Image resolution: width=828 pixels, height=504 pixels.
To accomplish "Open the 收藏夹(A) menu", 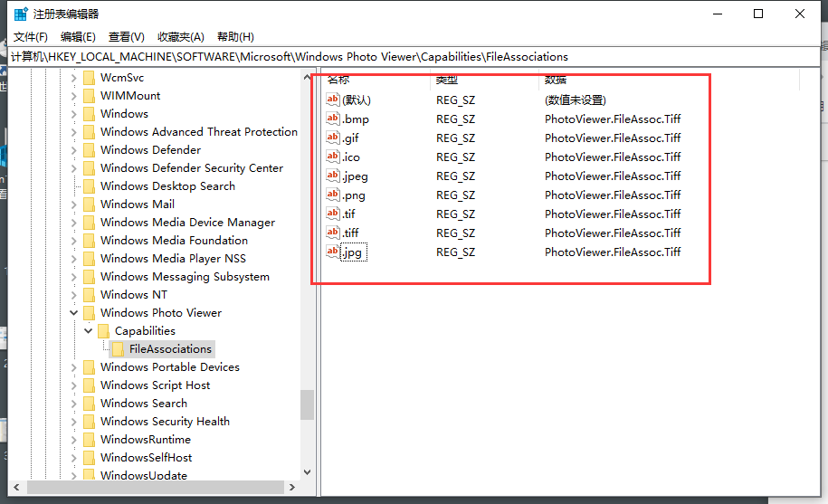I will click(x=181, y=37).
